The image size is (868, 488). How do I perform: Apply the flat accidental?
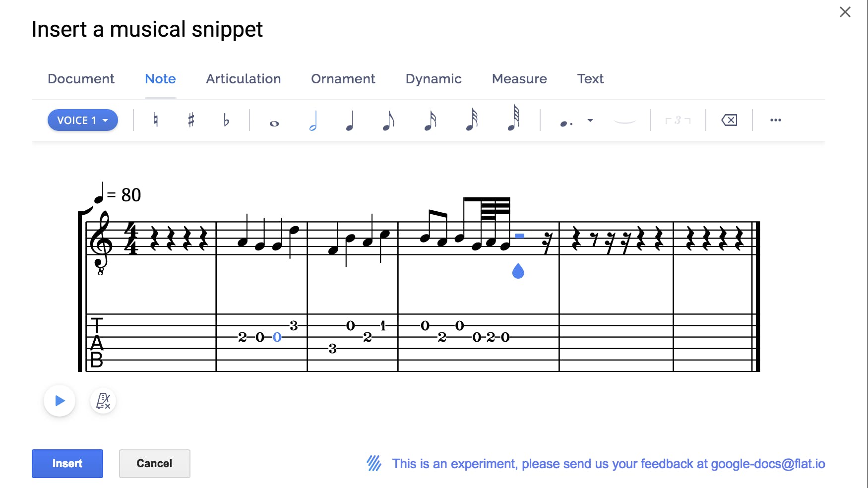click(x=226, y=120)
